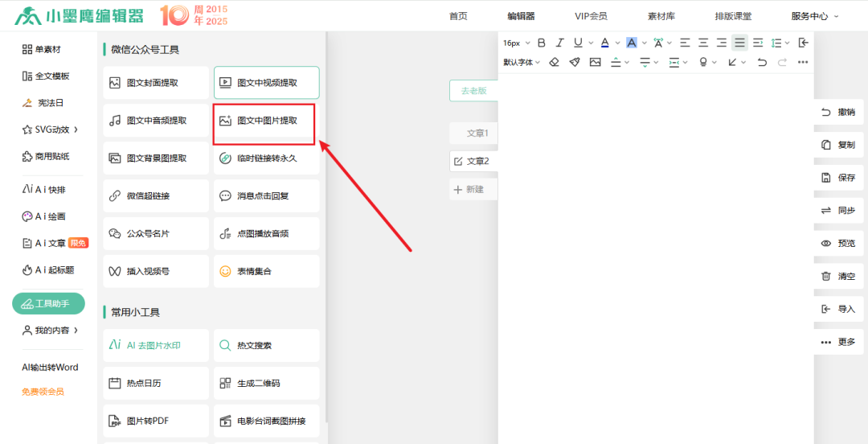868x444 pixels.
Task: Open 表情集合 emoji tool
Action: tap(267, 271)
